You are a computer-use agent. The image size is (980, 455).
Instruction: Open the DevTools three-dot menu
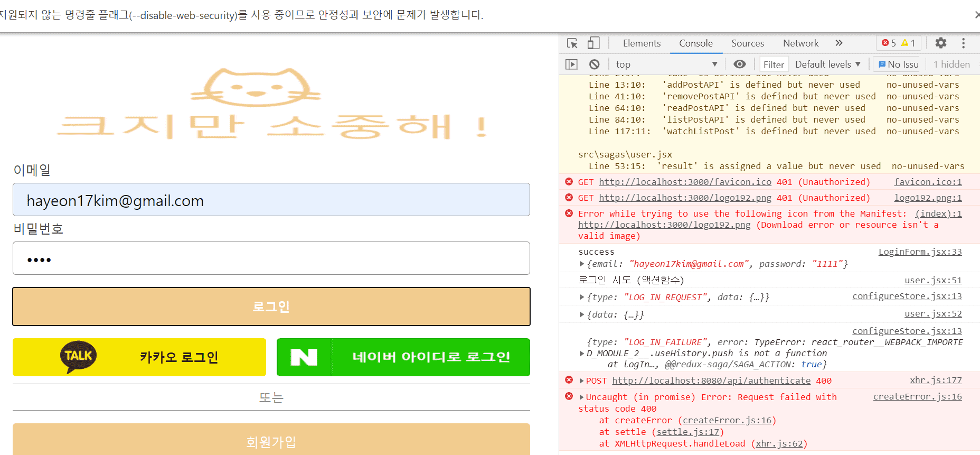click(x=963, y=43)
